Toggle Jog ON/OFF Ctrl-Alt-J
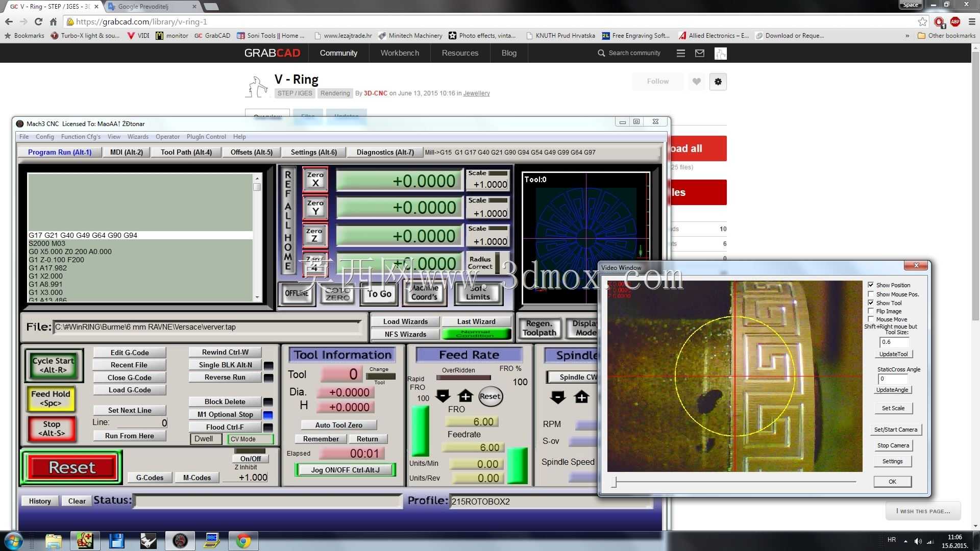This screenshot has width=980, height=551. [x=346, y=470]
